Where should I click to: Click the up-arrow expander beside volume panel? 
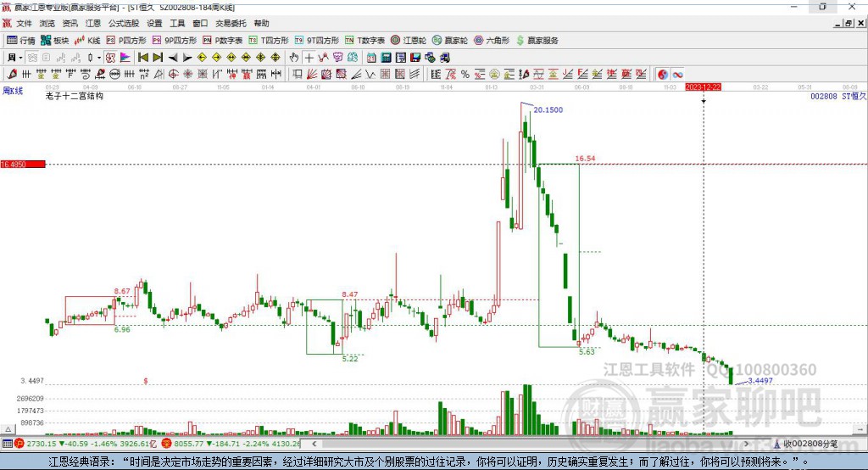(8, 429)
